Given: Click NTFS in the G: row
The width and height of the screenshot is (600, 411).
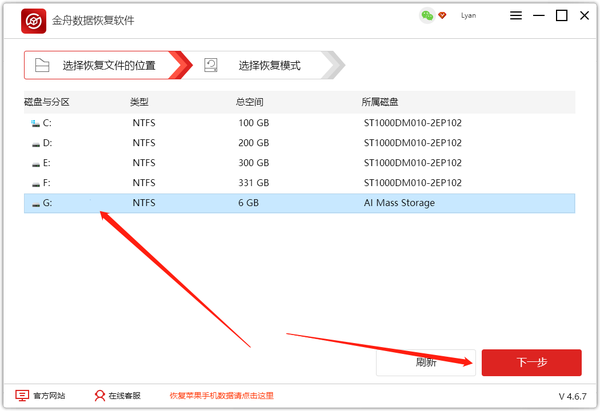Looking at the screenshot, I should (x=144, y=203).
